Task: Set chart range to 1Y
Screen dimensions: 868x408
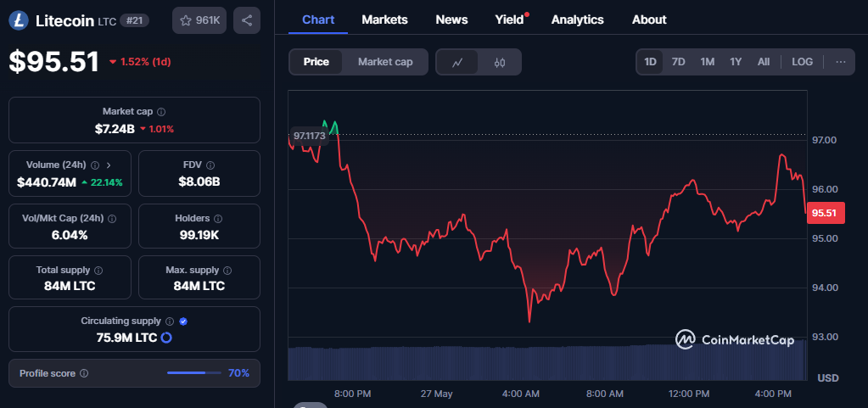Action: 736,62
